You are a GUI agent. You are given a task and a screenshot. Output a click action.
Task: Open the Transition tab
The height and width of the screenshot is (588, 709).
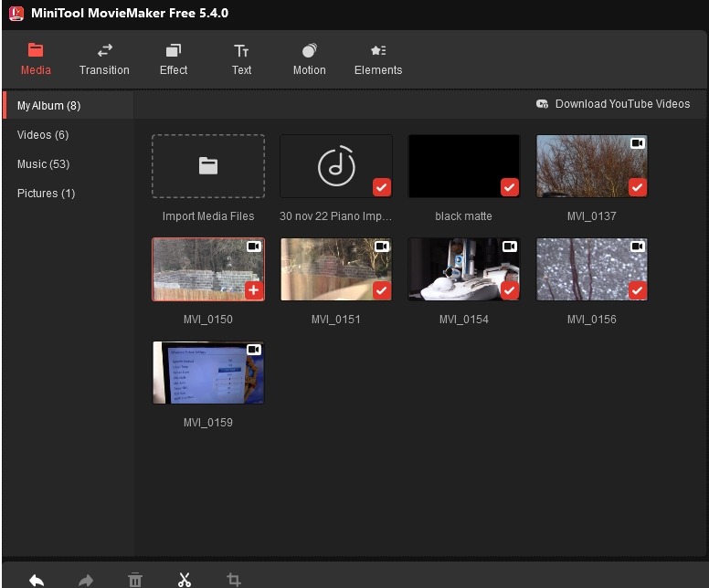pyautogui.click(x=104, y=59)
